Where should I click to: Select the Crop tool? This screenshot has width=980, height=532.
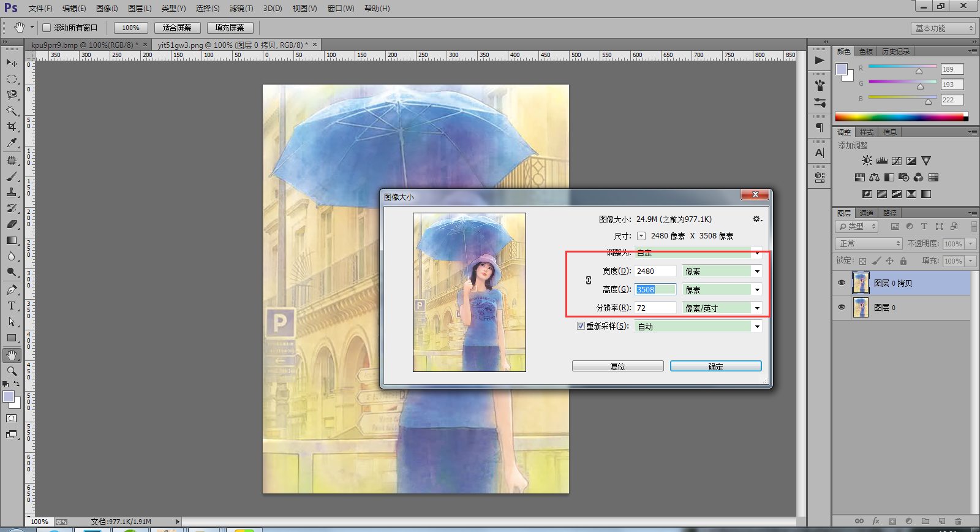pos(12,126)
